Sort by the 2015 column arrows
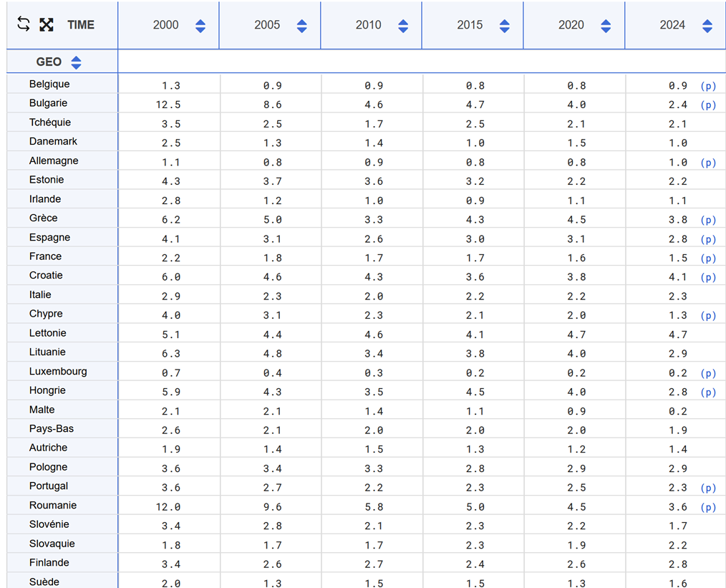Viewport: 726px width, 588px height. pyautogui.click(x=505, y=26)
